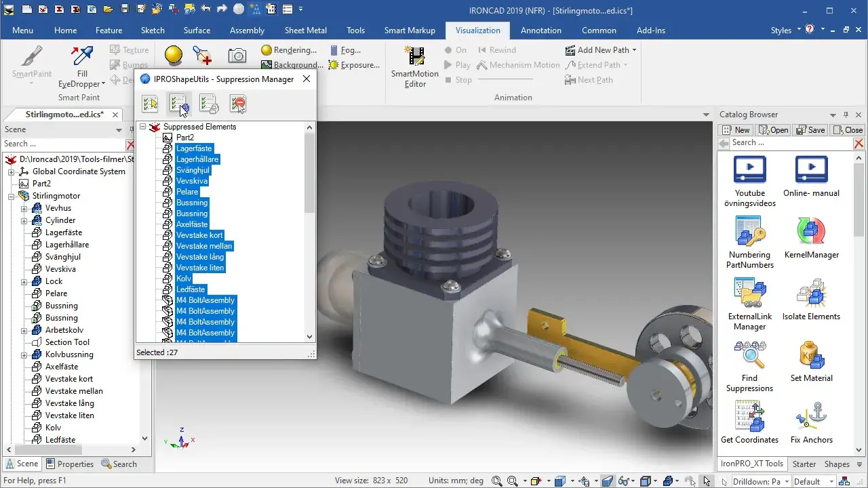868x488 pixels.
Task: Switch to the Sheet Metal ribbon tab
Action: click(x=305, y=30)
